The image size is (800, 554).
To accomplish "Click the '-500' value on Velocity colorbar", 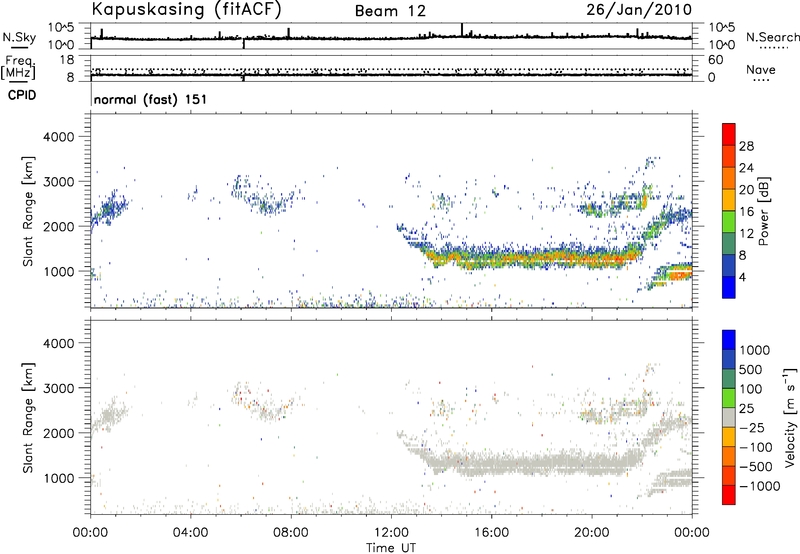I will click(x=756, y=466).
